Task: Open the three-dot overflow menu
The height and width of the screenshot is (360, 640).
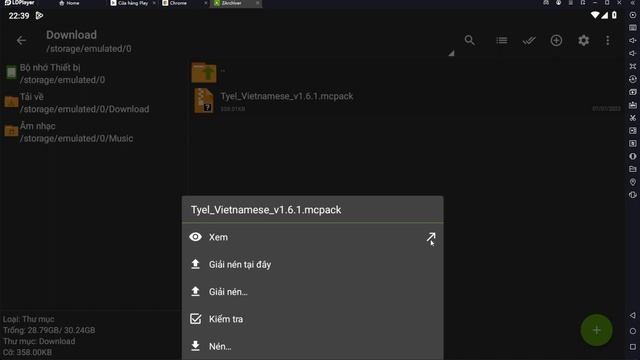Action: tap(608, 40)
